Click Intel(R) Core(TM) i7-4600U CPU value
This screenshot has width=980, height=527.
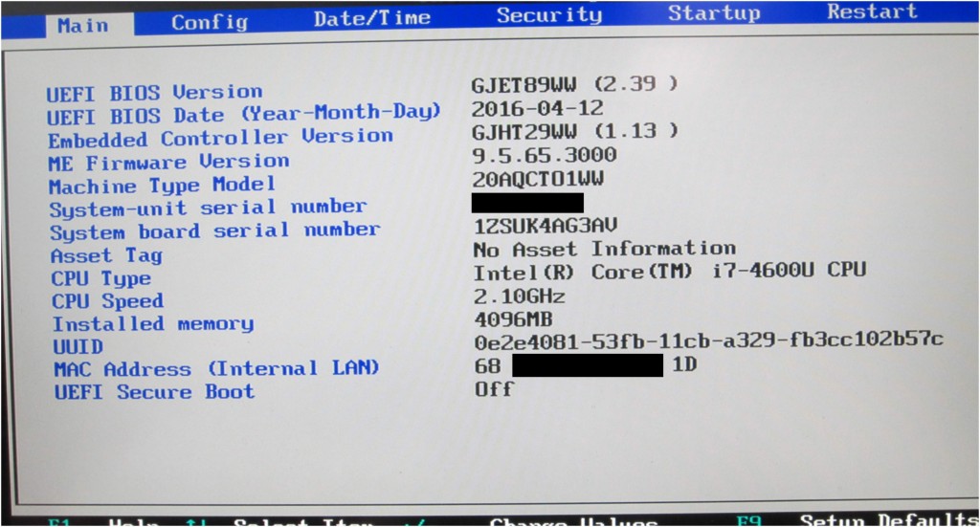click(x=670, y=272)
